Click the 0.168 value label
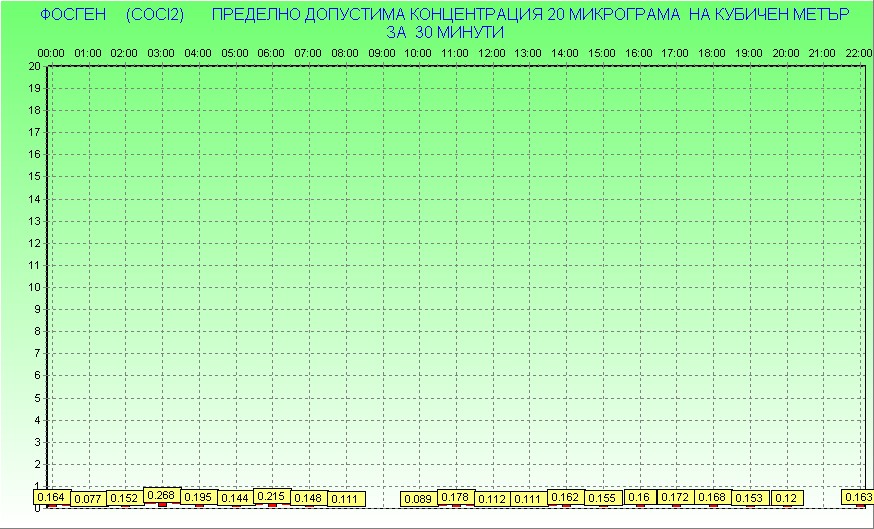874x529 pixels. [x=713, y=497]
